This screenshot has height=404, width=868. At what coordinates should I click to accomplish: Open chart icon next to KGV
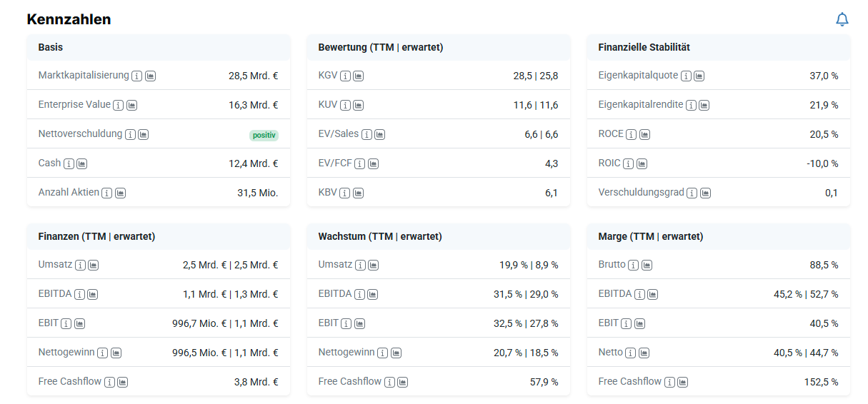point(358,76)
